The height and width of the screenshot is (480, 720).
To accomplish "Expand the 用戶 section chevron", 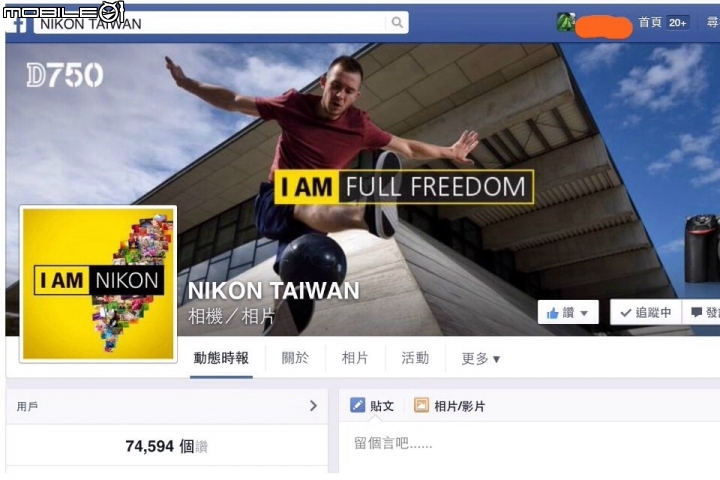I will pyautogui.click(x=314, y=406).
